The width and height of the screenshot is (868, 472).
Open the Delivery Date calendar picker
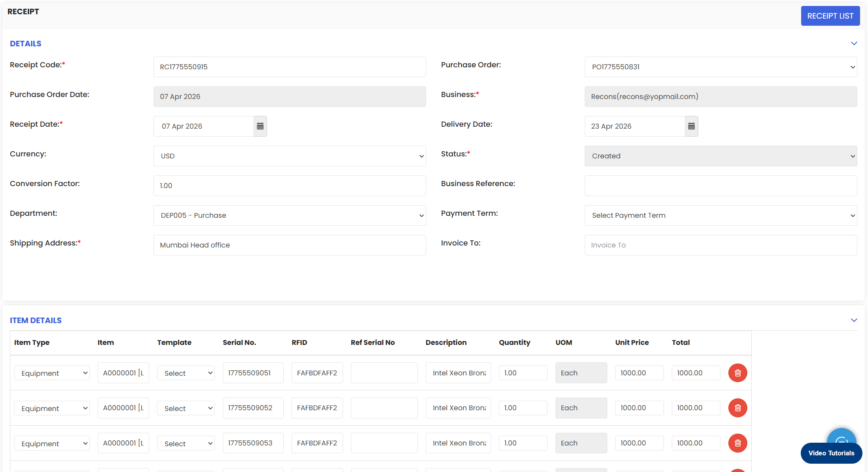click(691, 126)
